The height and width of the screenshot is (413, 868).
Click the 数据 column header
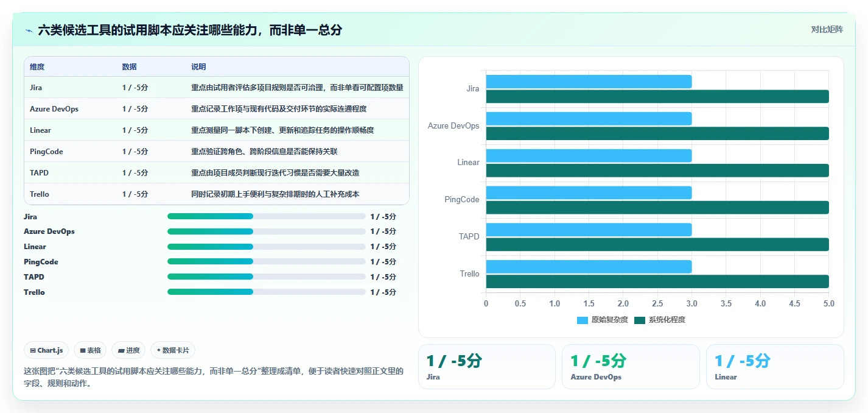(129, 66)
